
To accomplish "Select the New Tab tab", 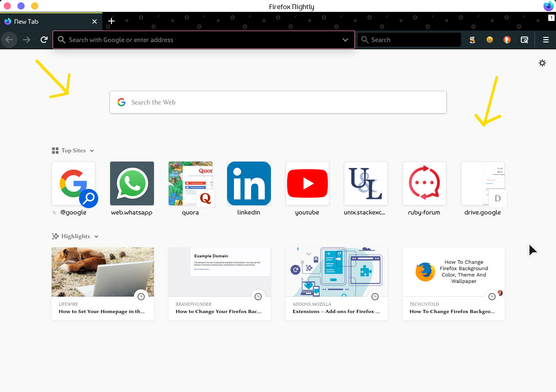I will [50, 21].
